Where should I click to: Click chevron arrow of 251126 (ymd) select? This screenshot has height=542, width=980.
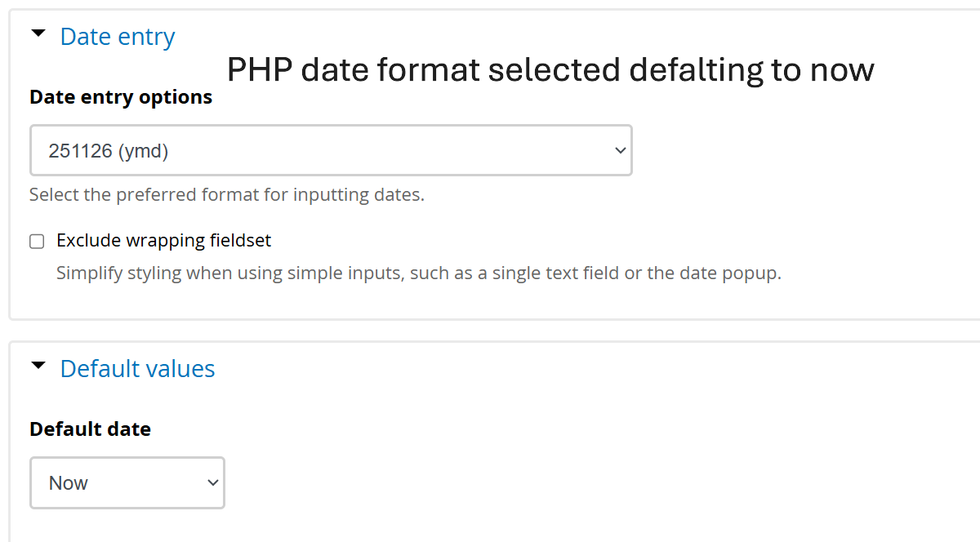(x=620, y=150)
